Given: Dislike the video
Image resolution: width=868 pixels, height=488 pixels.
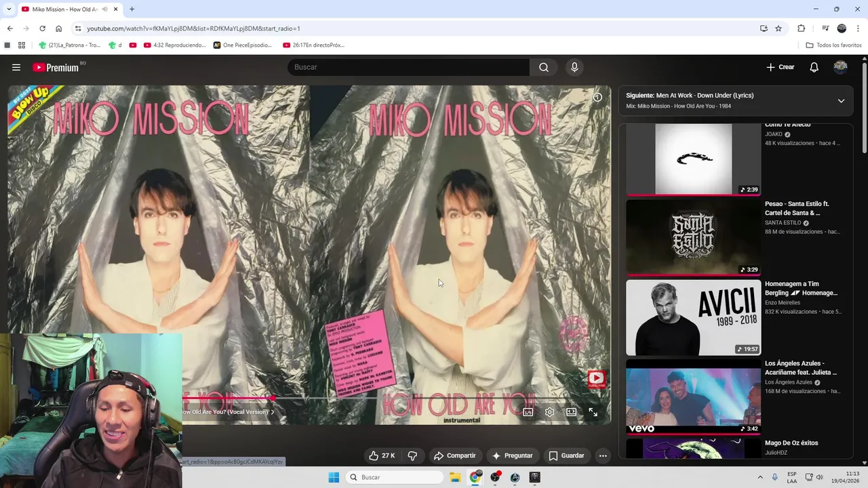Looking at the screenshot, I should [412, 455].
